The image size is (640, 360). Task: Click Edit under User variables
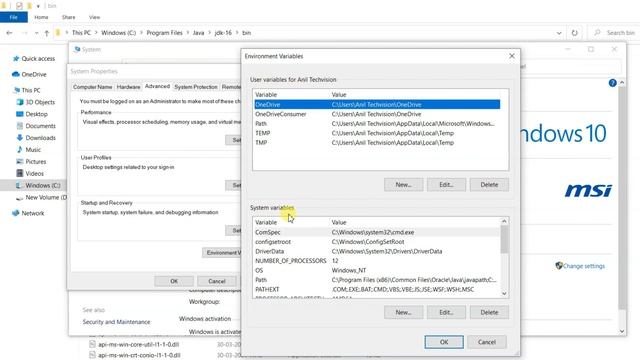(x=446, y=184)
